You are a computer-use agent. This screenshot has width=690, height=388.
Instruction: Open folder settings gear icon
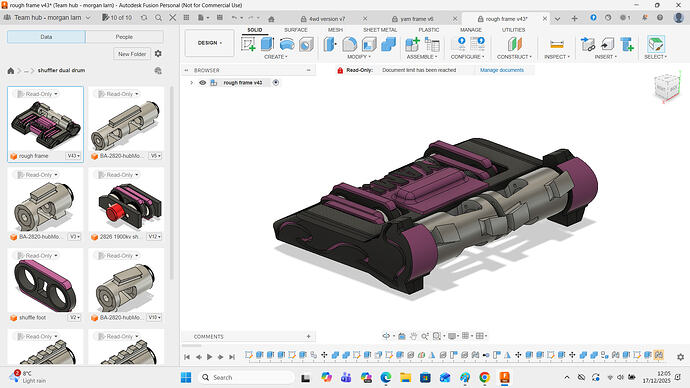pyautogui.click(x=158, y=53)
